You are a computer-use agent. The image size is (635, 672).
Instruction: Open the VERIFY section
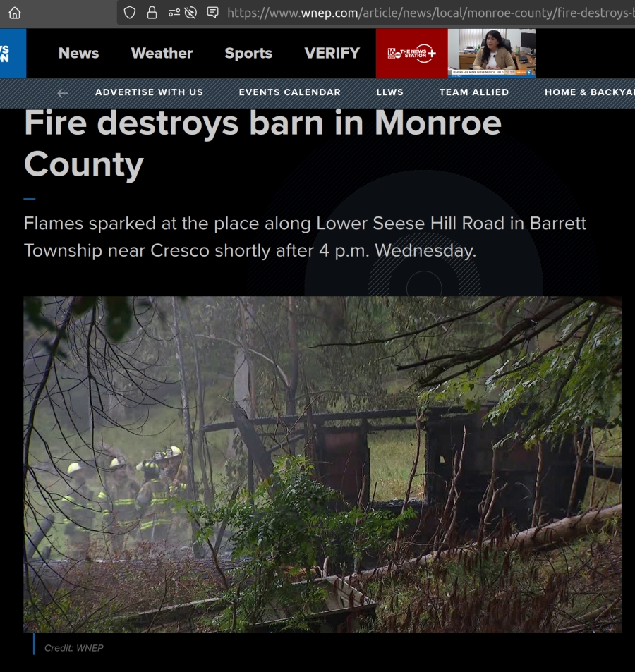[332, 53]
